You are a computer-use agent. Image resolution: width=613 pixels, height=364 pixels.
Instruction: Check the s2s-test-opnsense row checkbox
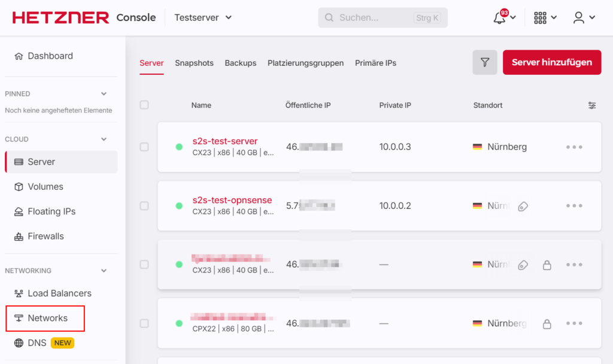coord(144,206)
